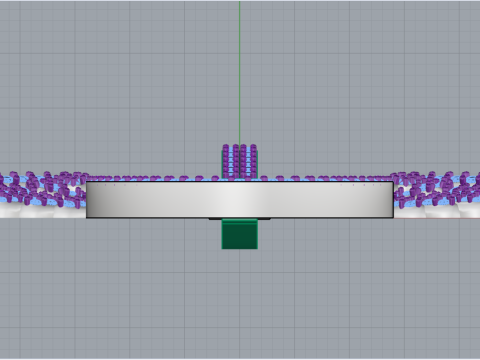Viewport: 480px width, 360px height.
Task: Select the long gray rectangular plate
Action: coord(240,200)
